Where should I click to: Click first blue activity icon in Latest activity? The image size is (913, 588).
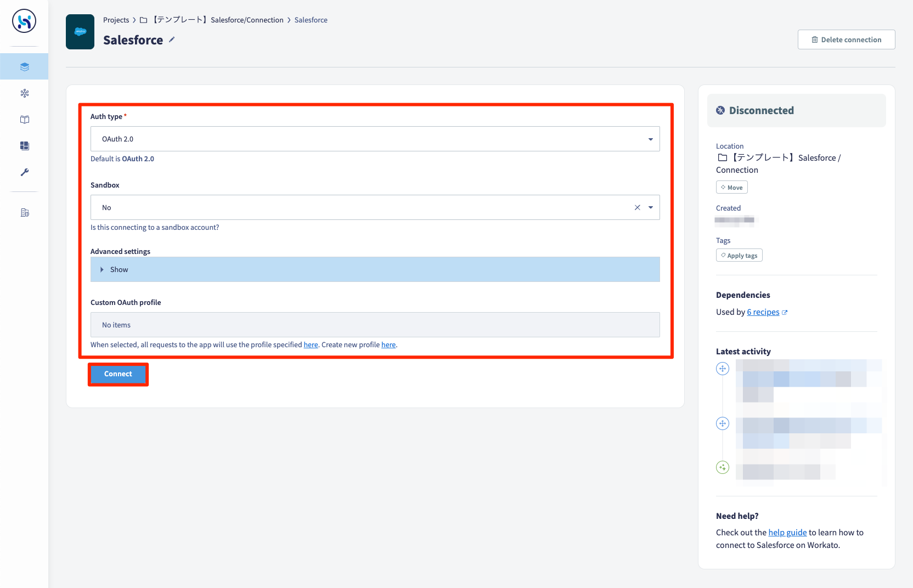(x=723, y=369)
